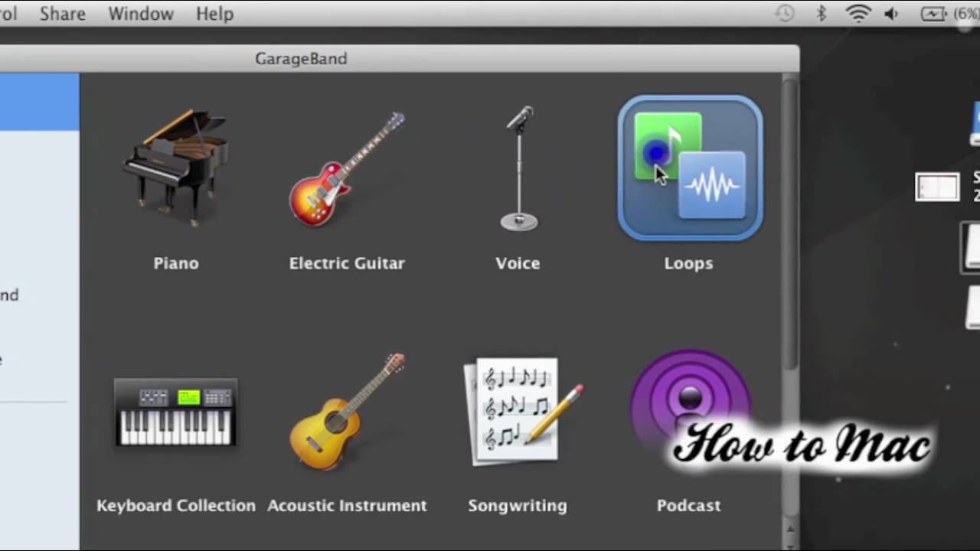Click the GarageBand window title bar

pos(398,59)
